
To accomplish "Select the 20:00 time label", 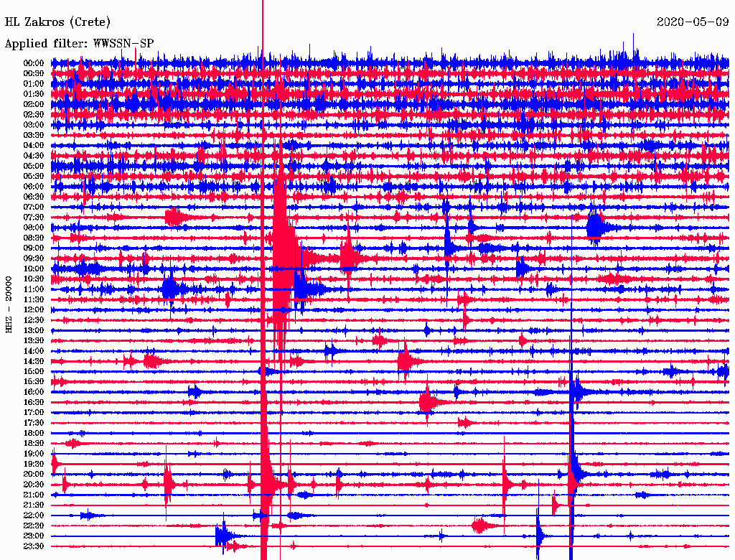I will 34,474.
